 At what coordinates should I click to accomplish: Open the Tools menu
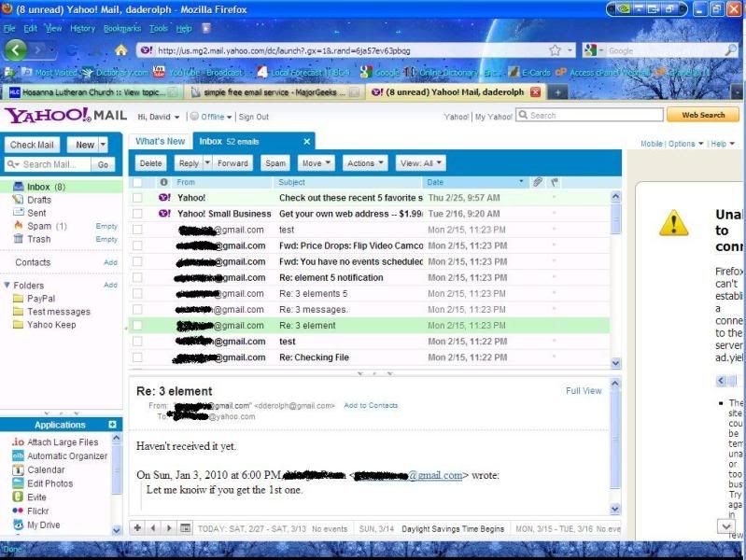point(159,29)
